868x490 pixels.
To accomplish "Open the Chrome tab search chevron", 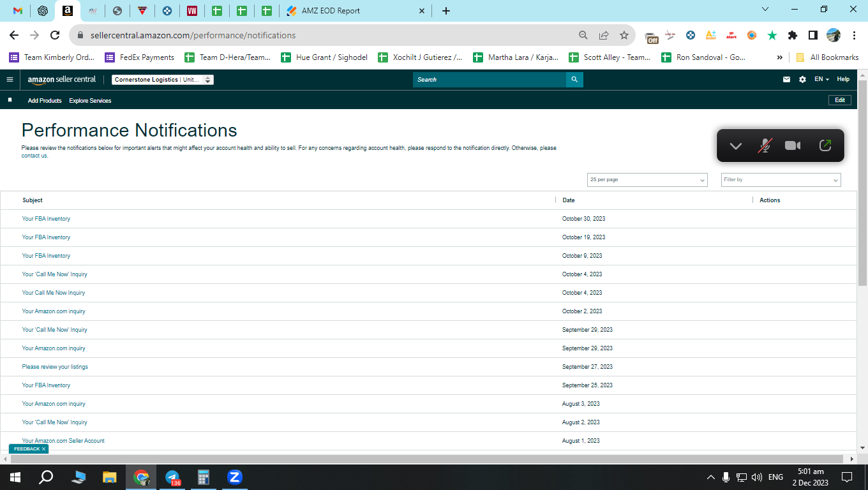I will 766,9.
